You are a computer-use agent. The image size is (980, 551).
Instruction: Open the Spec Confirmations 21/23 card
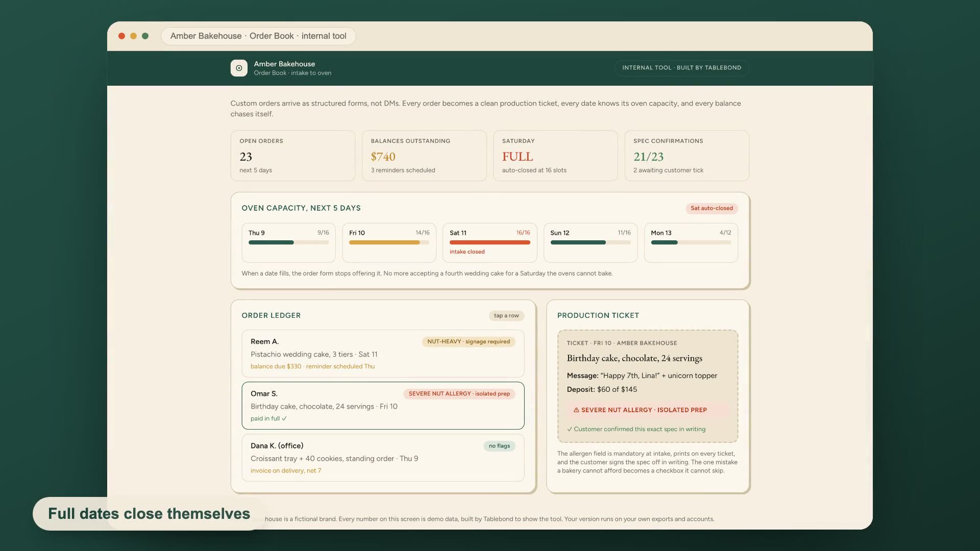(687, 156)
